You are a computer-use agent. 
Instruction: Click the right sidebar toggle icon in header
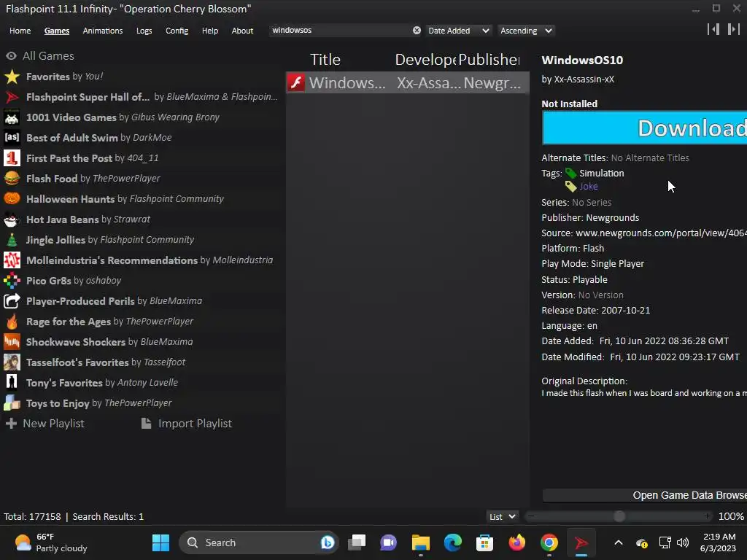(734, 29)
